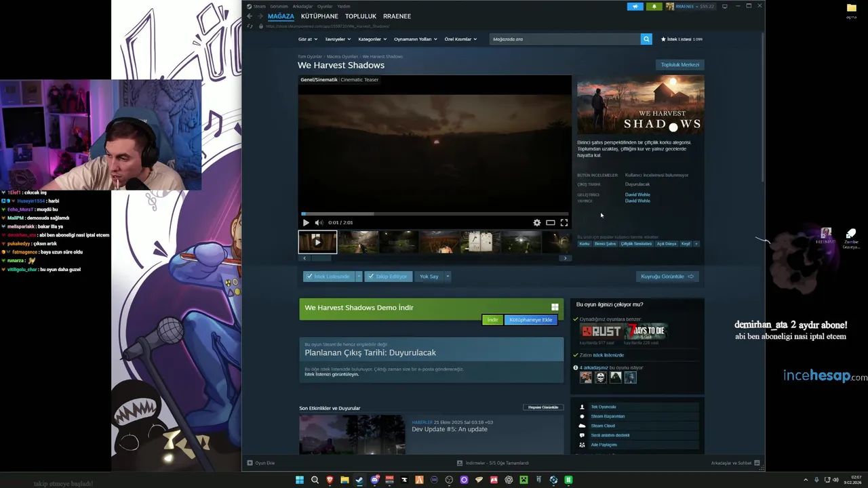This screenshot has width=868, height=488.
Task: Open Steam announcements megaphone button
Action: point(635,6)
